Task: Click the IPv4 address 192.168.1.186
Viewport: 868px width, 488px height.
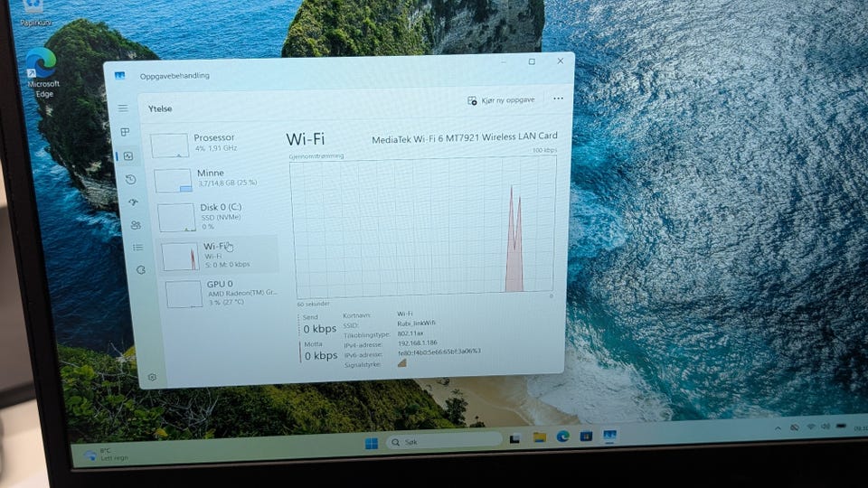Action: pyautogui.click(x=417, y=343)
